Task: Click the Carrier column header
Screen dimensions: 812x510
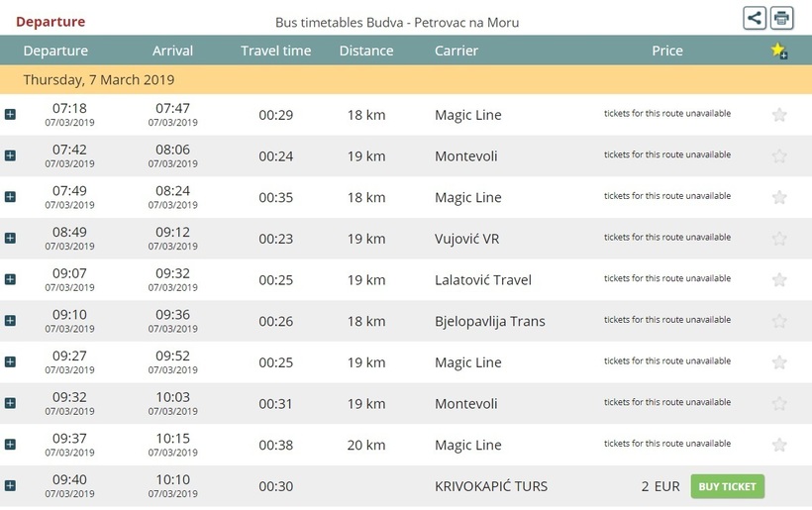Action: [x=456, y=51]
